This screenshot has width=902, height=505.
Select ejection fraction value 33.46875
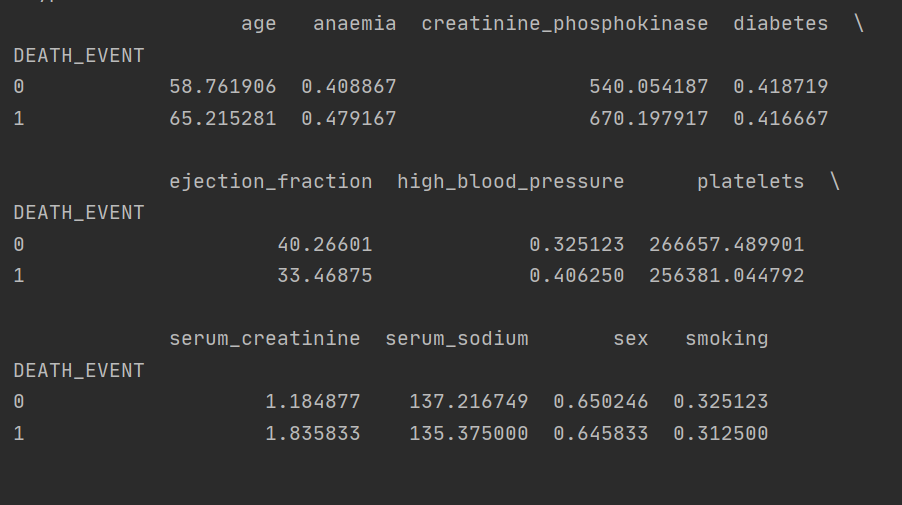click(324, 276)
